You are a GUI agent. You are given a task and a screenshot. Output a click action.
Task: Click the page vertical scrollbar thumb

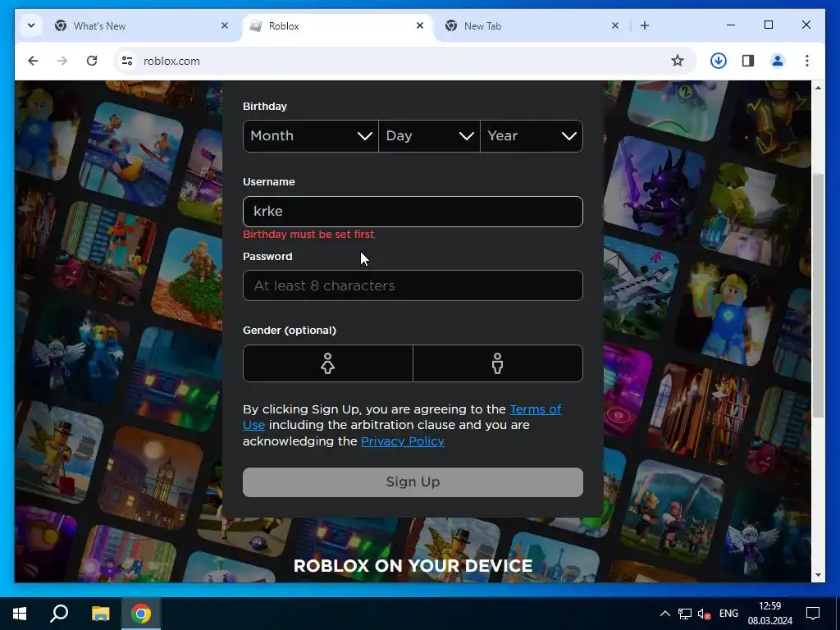point(818,294)
